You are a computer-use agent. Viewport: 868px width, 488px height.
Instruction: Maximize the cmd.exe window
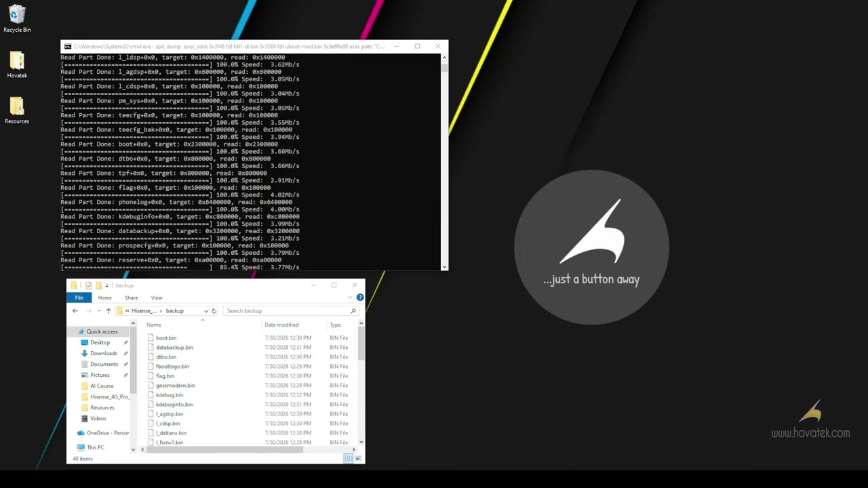click(417, 46)
